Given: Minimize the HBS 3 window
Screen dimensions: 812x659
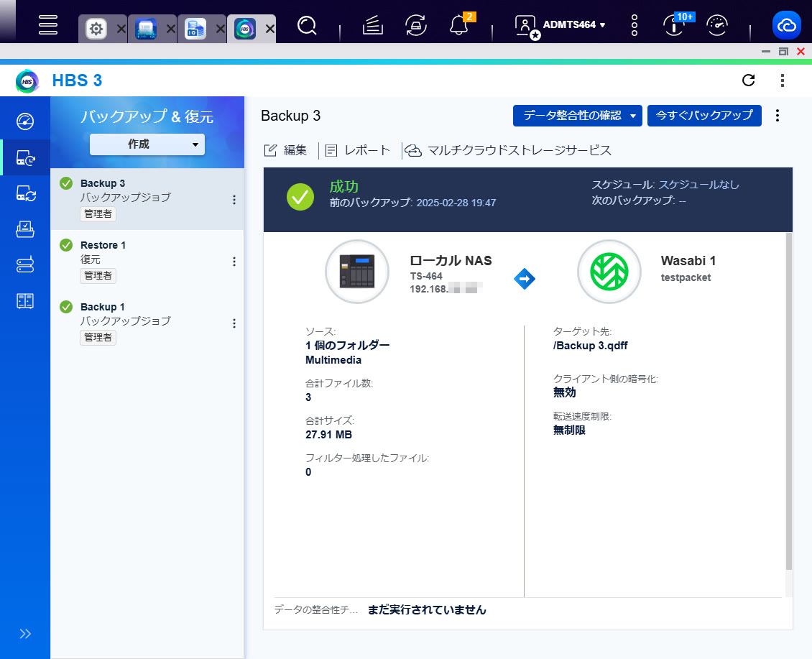Looking at the screenshot, I should click(x=766, y=51).
